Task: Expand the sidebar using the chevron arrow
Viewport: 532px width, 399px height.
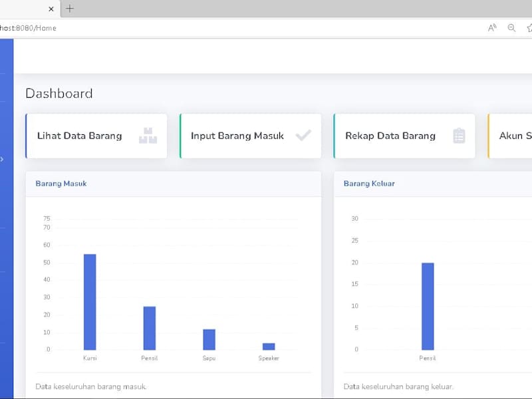Action: tap(2, 159)
